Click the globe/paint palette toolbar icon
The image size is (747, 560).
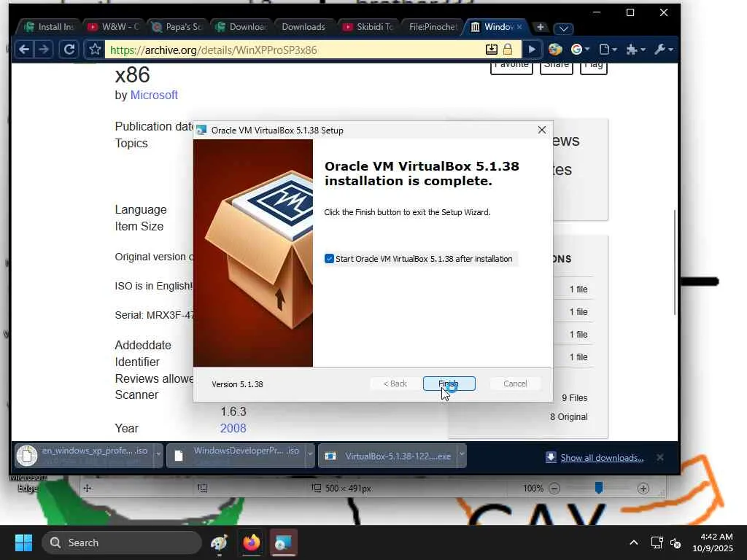[555, 49]
